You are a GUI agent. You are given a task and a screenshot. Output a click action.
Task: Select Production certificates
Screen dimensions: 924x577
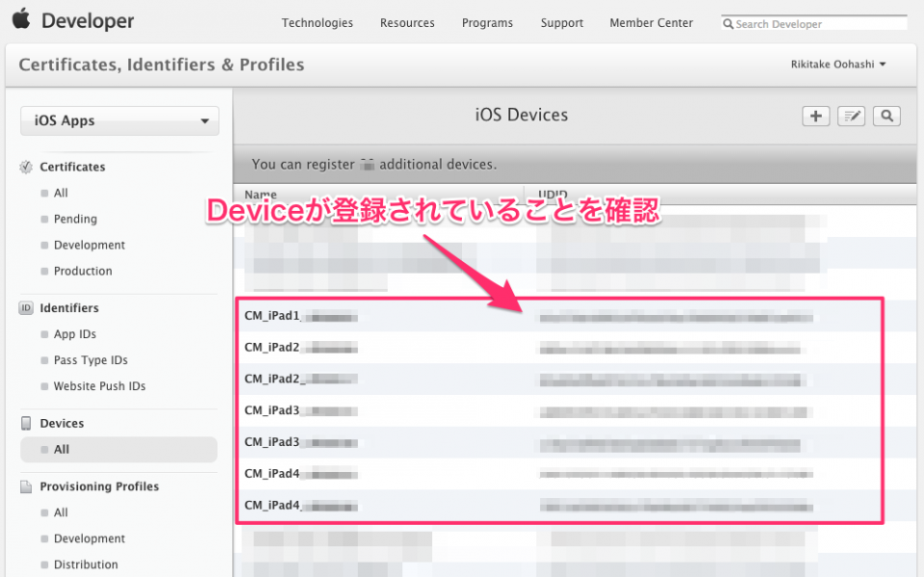[x=83, y=271]
